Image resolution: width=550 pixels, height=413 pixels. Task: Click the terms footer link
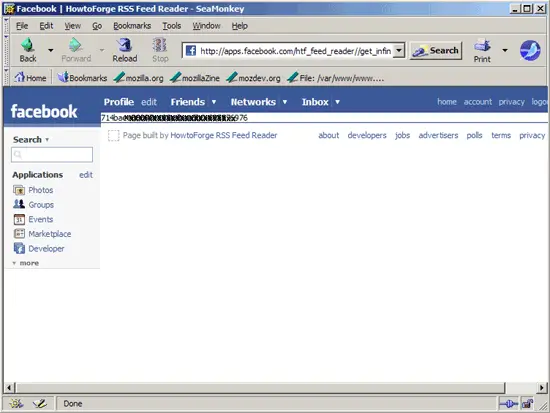501,135
